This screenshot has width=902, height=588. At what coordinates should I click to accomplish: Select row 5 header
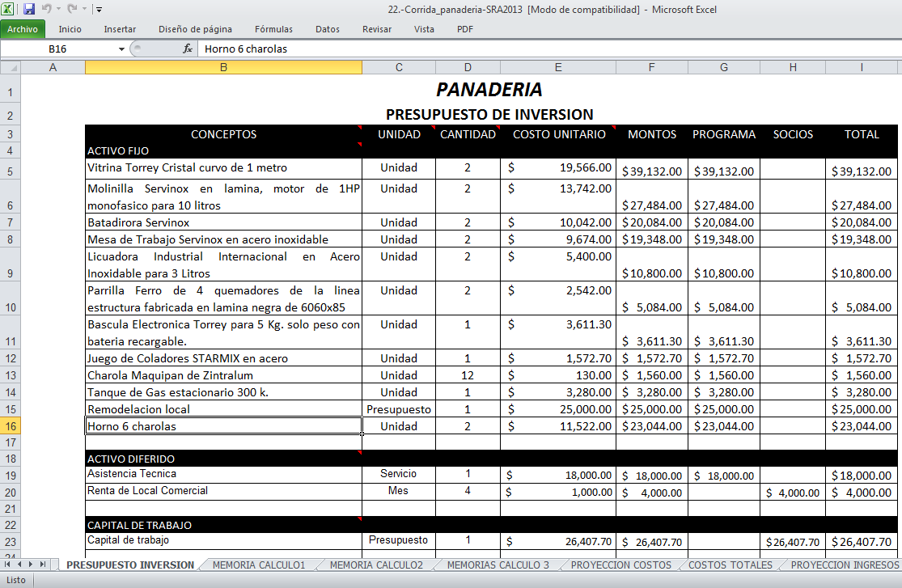click(11, 171)
